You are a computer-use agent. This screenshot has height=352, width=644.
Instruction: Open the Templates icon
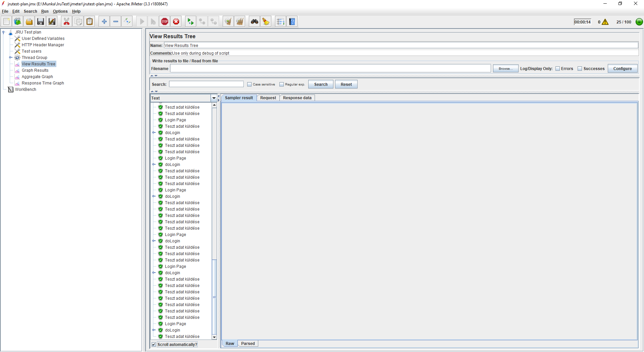pos(18,22)
